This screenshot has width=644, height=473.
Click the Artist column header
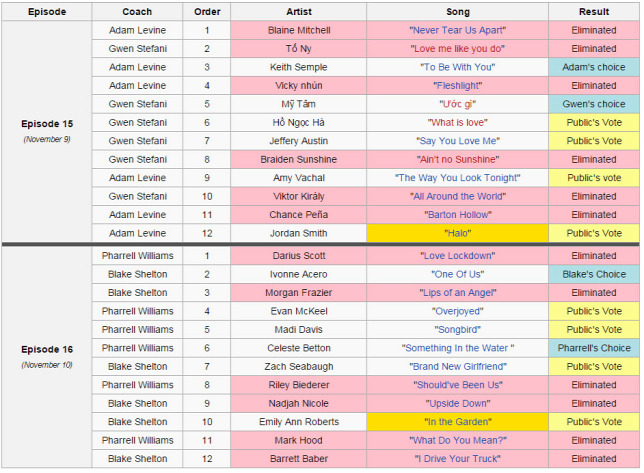pyautogui.click(x=299, y=12)
